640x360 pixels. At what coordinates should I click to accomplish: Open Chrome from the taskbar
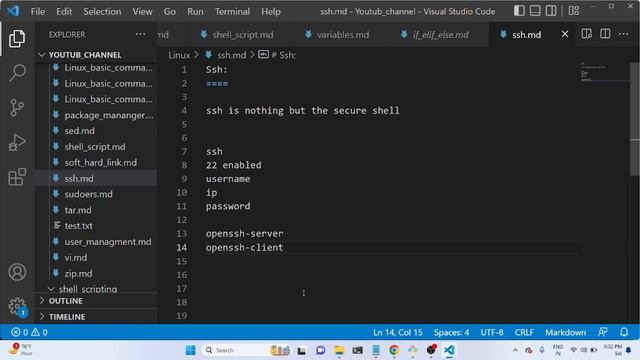tap(394, 350)
